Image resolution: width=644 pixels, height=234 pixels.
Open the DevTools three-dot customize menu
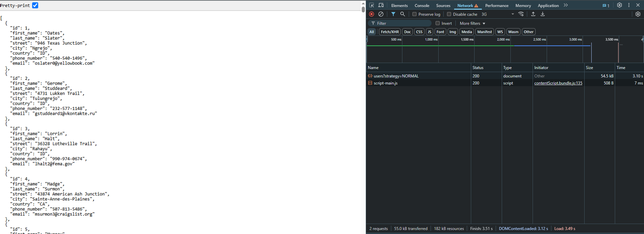point(629,5)
